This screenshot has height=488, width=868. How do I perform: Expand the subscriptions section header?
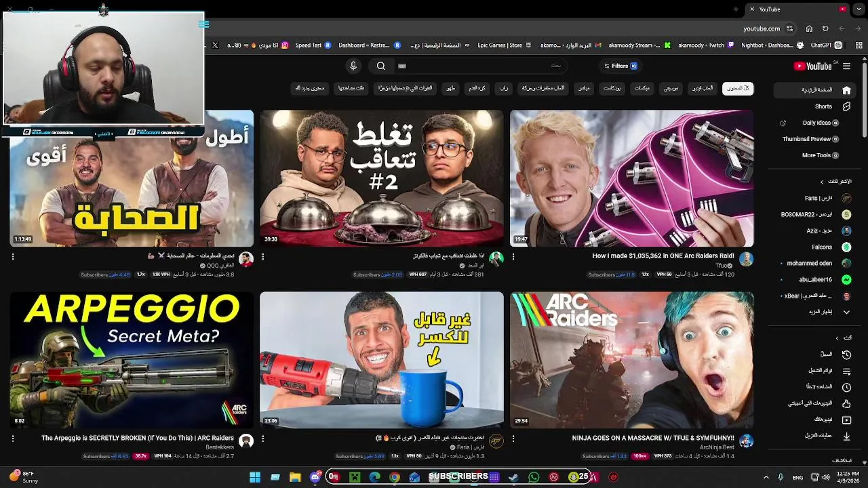click(835, 182)
